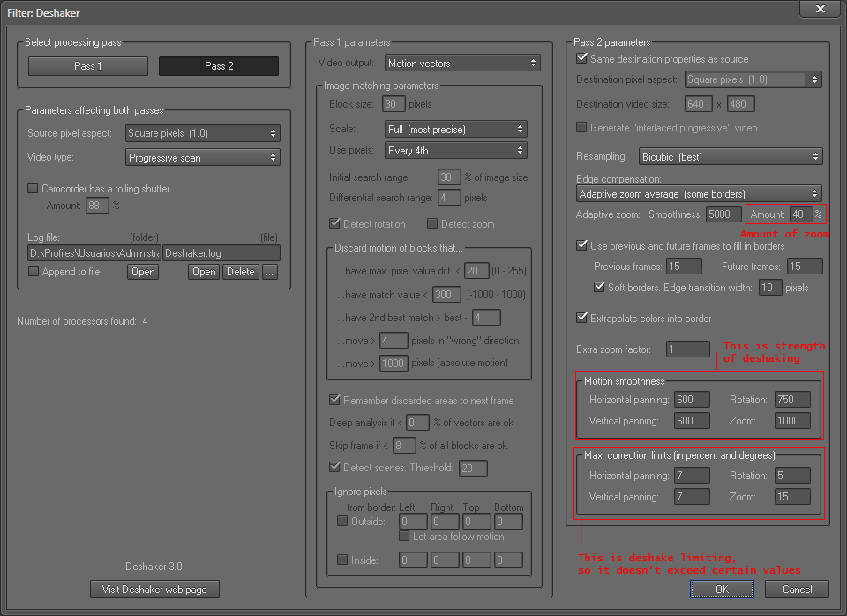Click Block size field
The height and width of the screenshot is (616, 847).
[x=394, y=104]
